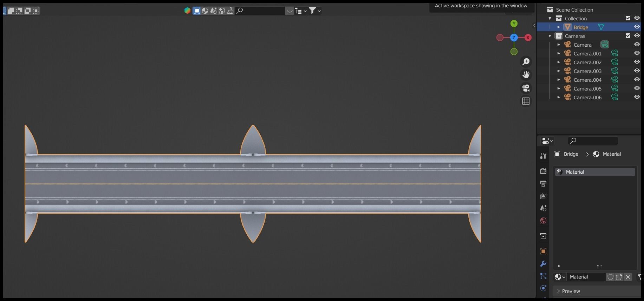Click the modifier icon next to Bridge
644x301 pixels.
pyautogui.click(x=601, y=27)
